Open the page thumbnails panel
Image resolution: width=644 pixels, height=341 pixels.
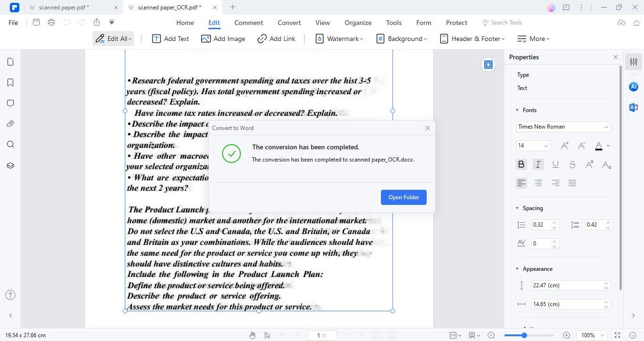10,62
